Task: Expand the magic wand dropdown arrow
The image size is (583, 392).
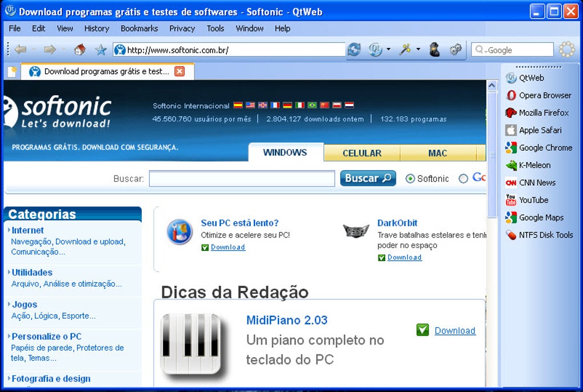Action: point(417,49)
